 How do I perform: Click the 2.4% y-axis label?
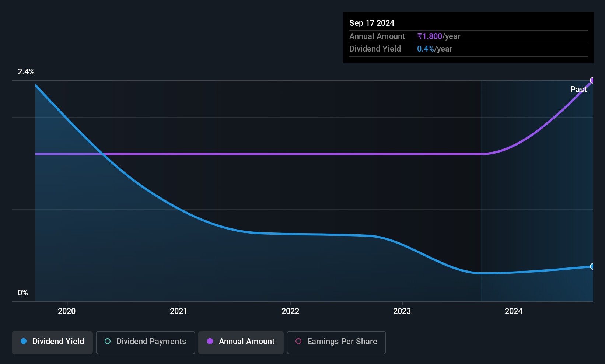(x=26, y=71)
